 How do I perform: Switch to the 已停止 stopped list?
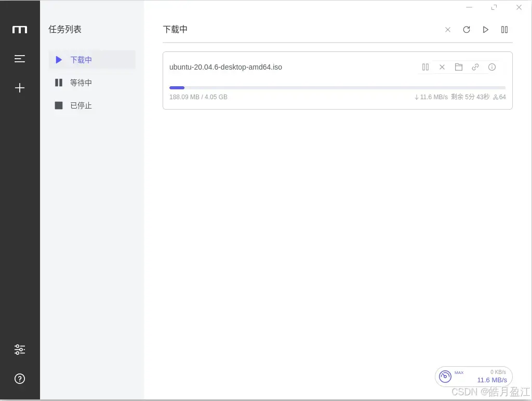pyautogui.click(x=81, y=105)
